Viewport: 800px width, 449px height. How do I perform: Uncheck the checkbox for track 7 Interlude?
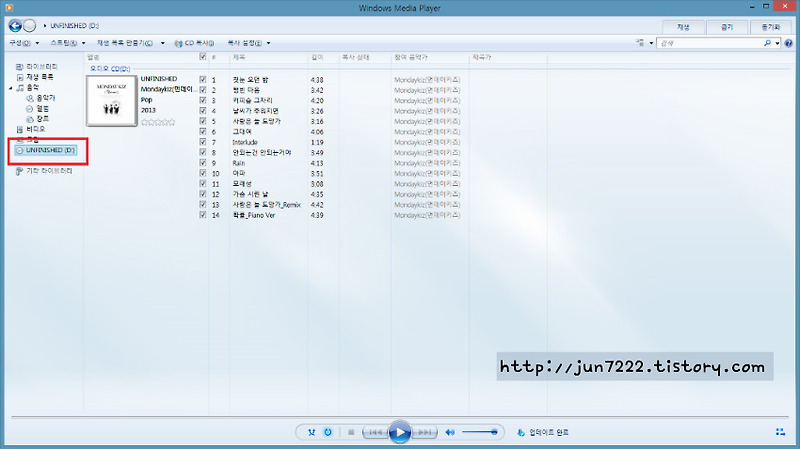point(203,142)
